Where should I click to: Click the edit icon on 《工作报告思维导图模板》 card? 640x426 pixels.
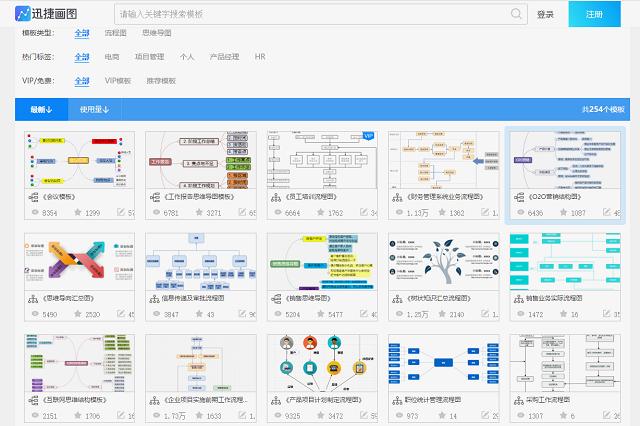(242, 212)
